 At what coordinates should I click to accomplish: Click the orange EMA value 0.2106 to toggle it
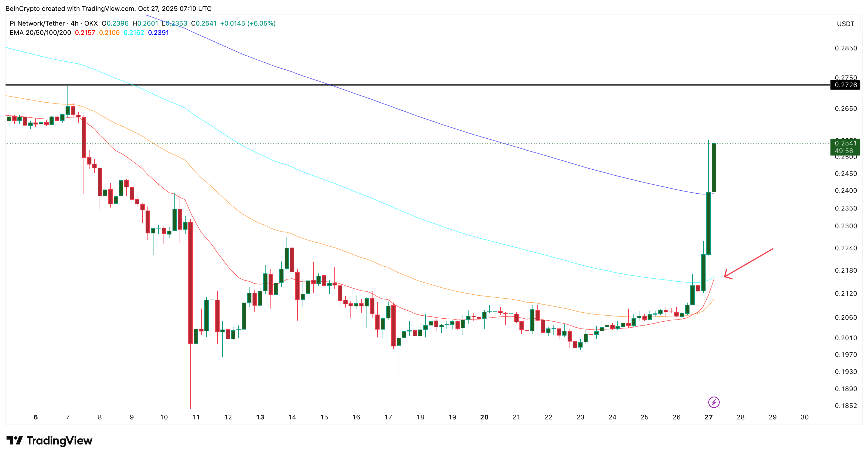(x=109, y=33)
